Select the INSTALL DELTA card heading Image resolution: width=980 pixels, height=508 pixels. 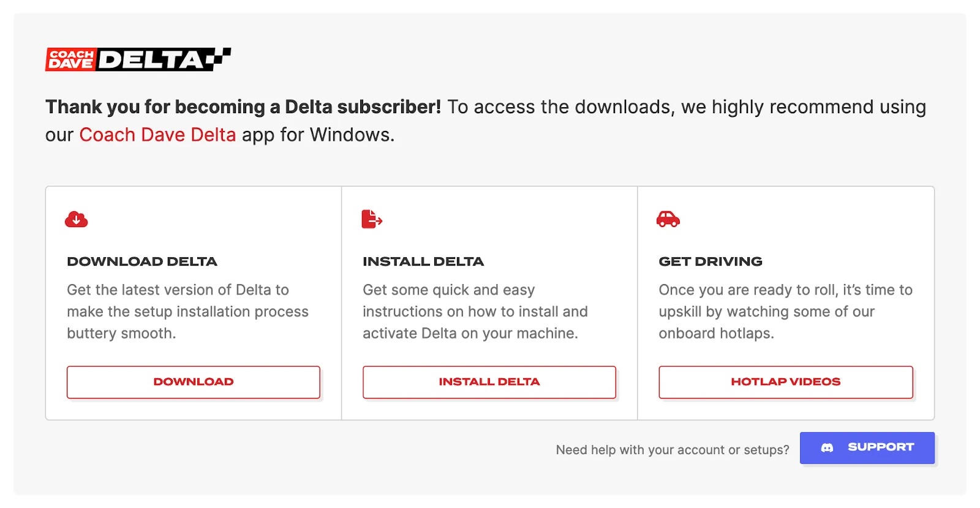423,261
